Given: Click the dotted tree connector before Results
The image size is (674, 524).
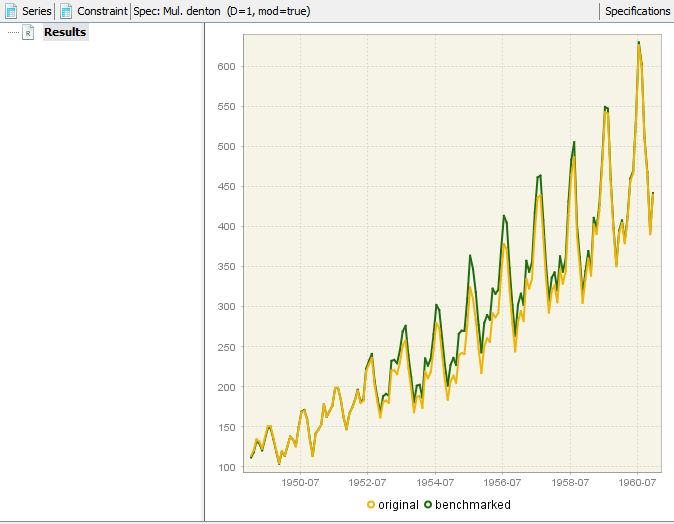Looking at the screenshot, I should click(x=13, y=32).
